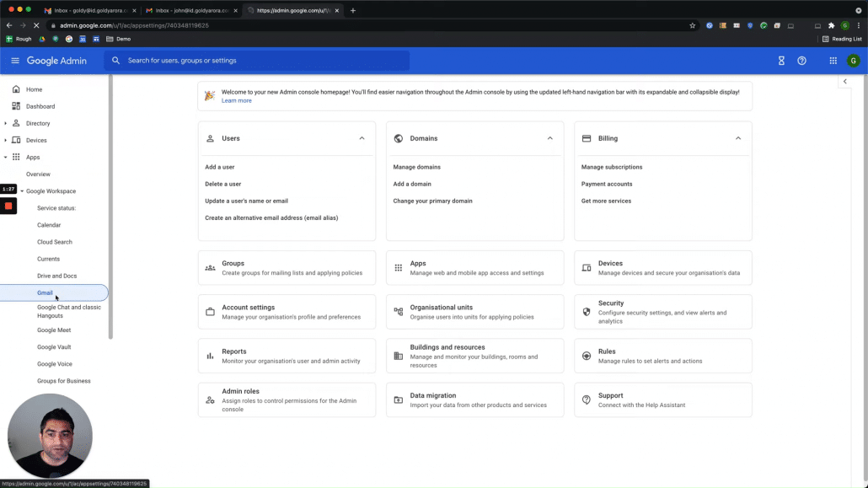Open the Admin roles icon
Screen dimensions: 868x488
[211, 400]
